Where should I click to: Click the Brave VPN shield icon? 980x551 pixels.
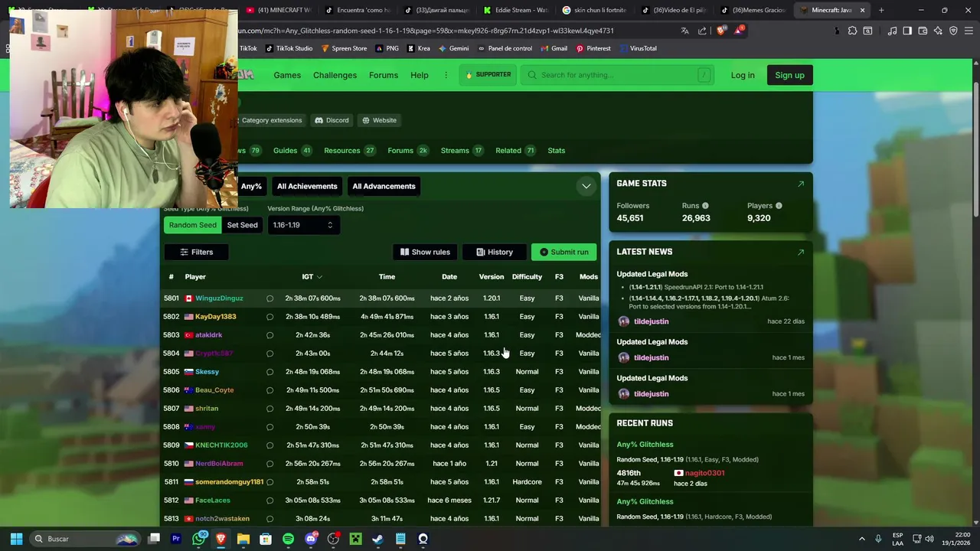coord(953,31)
